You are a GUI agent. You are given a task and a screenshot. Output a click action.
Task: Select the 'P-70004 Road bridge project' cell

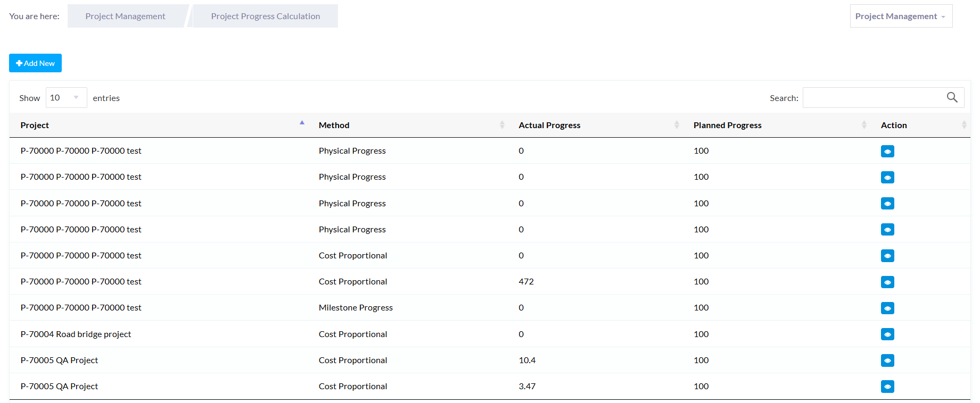click(76, 334)
